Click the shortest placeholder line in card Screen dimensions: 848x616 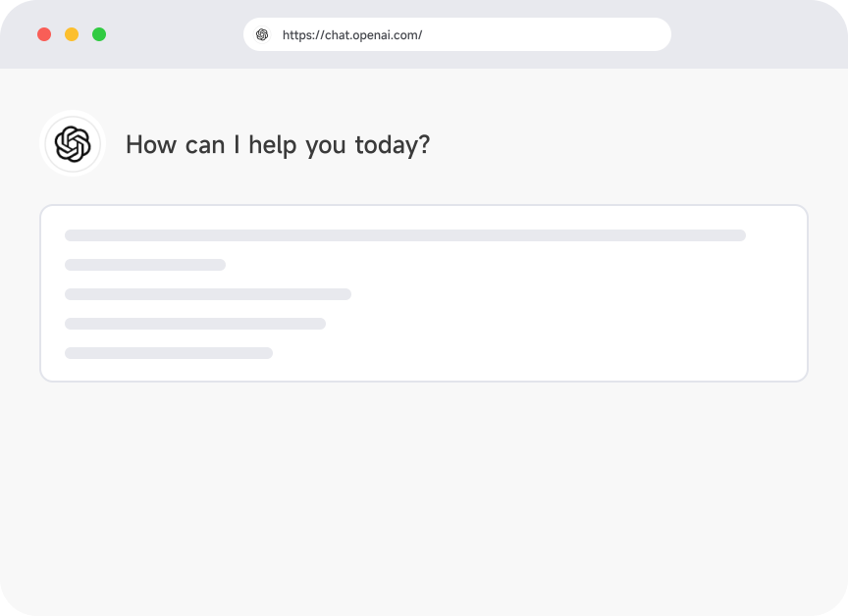(145, 265)
